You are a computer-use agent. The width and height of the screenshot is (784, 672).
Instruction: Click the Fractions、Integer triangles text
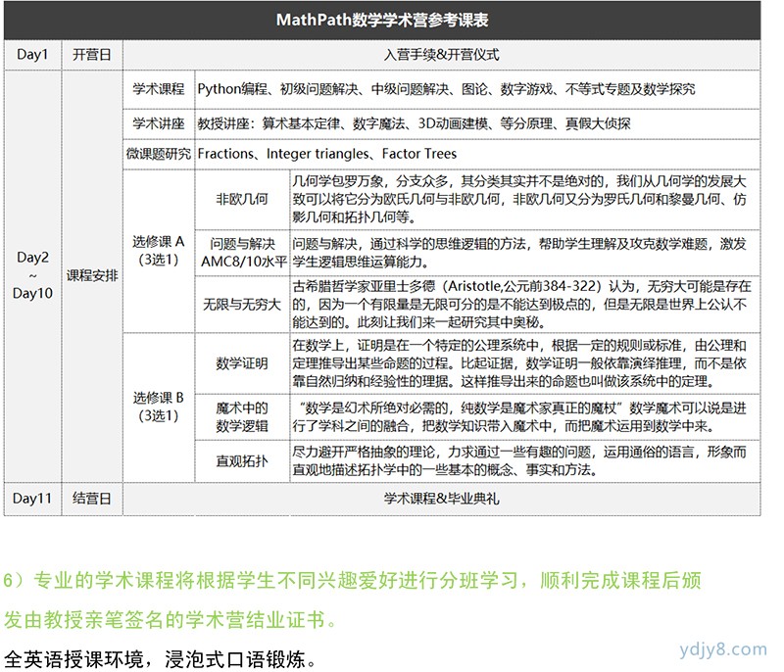pyautogui.click(x=327, y=154)
